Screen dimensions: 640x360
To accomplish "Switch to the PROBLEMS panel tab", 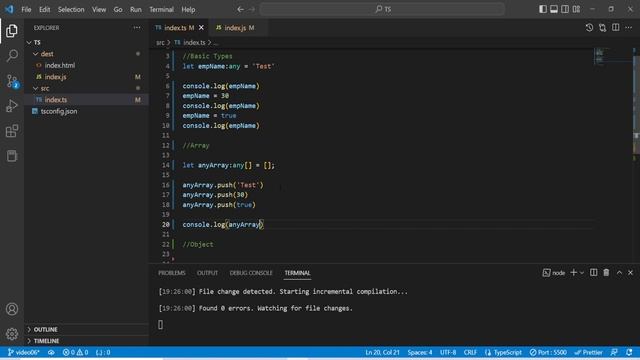I will pyautogui.click(x=172, y=273).
